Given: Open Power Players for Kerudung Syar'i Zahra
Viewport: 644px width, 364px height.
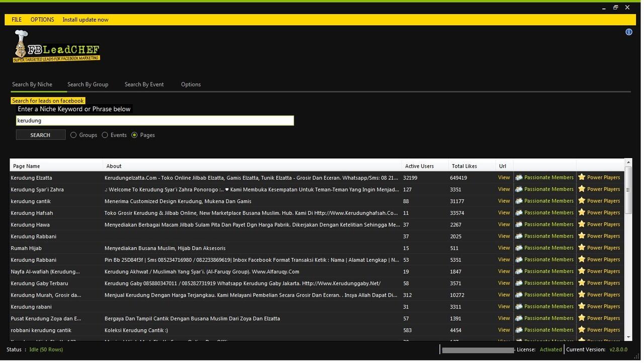Looking at the screenshot, I should [x=599, y=189].
